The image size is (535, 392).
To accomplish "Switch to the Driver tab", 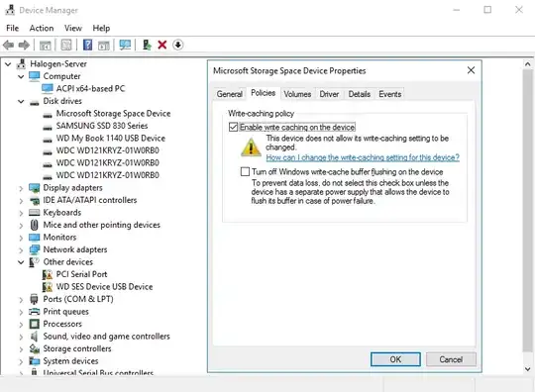I will (x=329, y=94).
